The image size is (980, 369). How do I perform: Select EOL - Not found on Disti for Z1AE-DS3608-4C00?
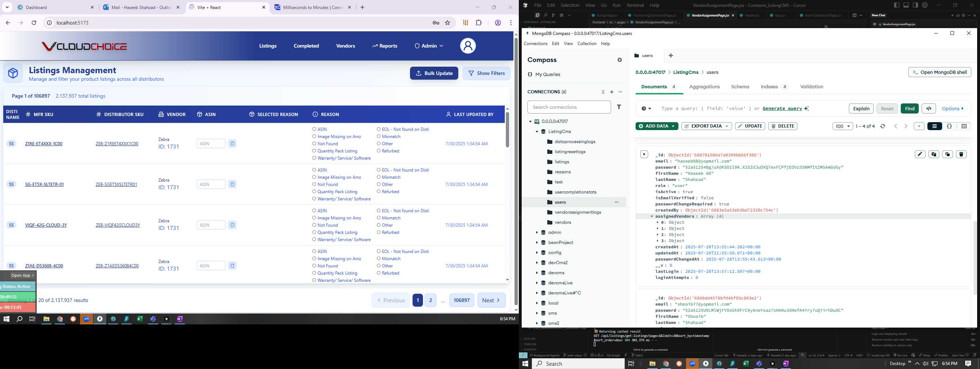click(x=379, y=252)
